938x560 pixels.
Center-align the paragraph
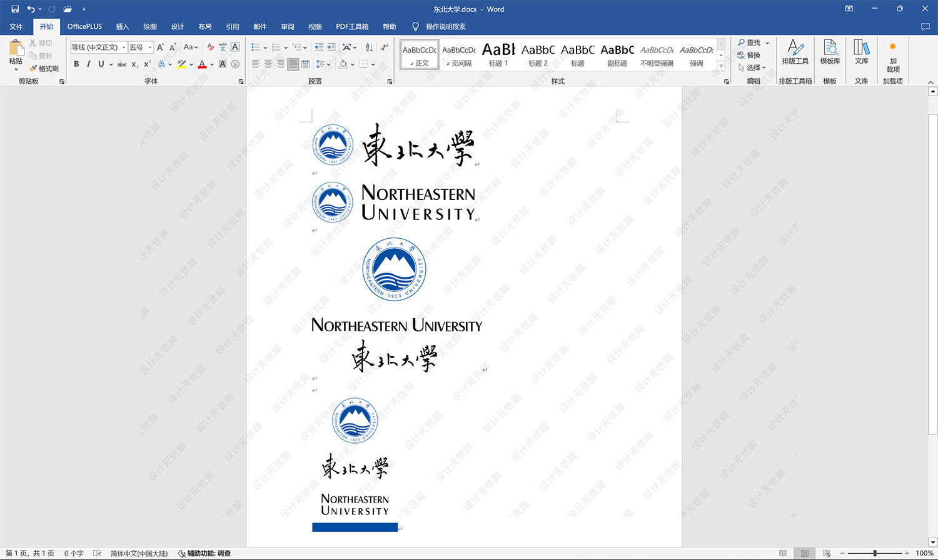coord(268,64)
